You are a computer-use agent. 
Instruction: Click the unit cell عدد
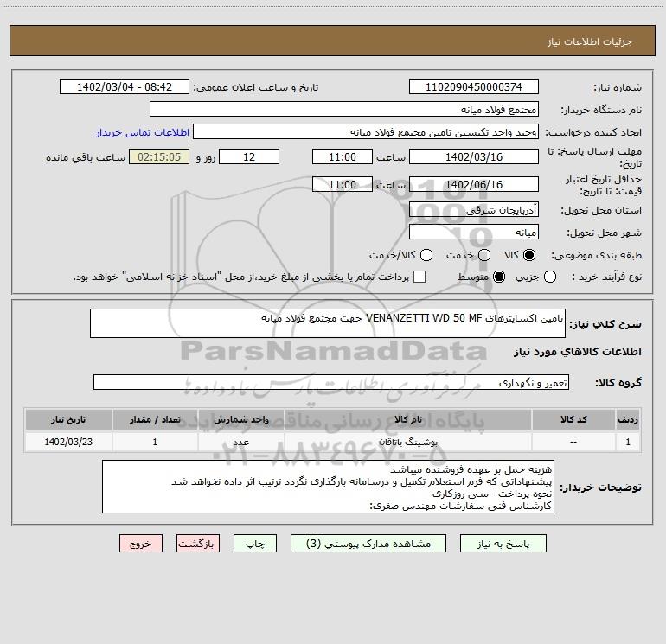tap(240, 442)
